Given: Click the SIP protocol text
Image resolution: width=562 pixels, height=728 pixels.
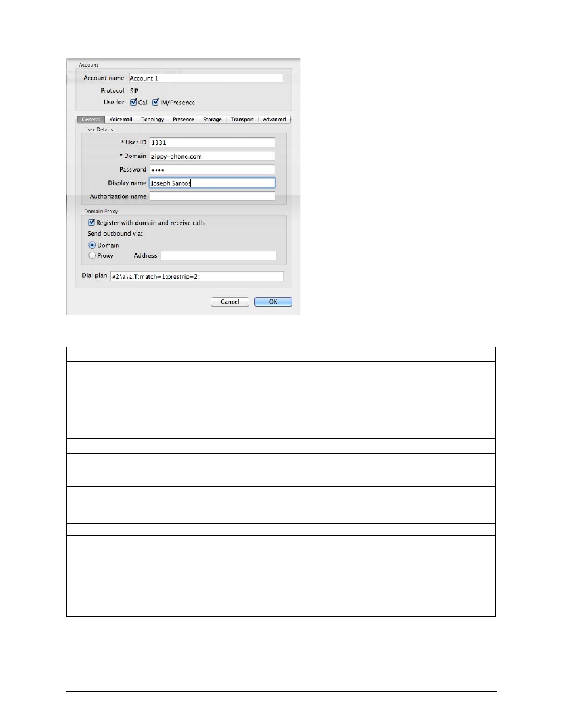Looking at the screenshot, I should coord(134,91).
